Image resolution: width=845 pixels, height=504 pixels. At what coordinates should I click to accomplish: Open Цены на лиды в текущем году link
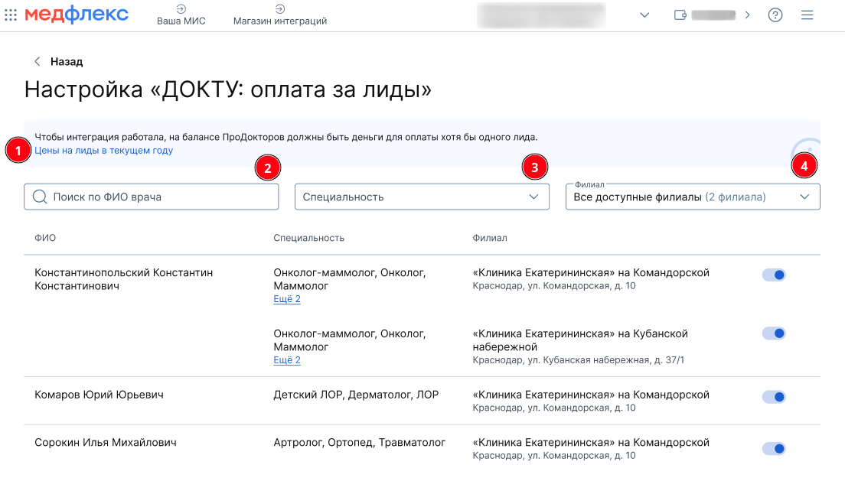pos(103,150)
